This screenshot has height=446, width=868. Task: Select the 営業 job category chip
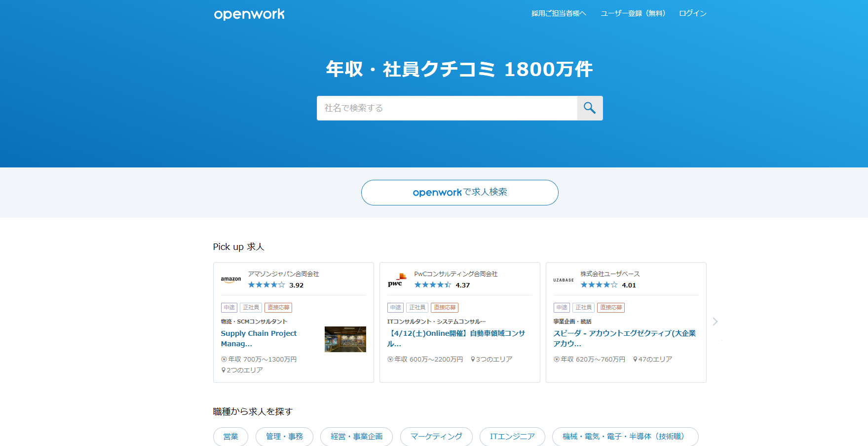230,437
